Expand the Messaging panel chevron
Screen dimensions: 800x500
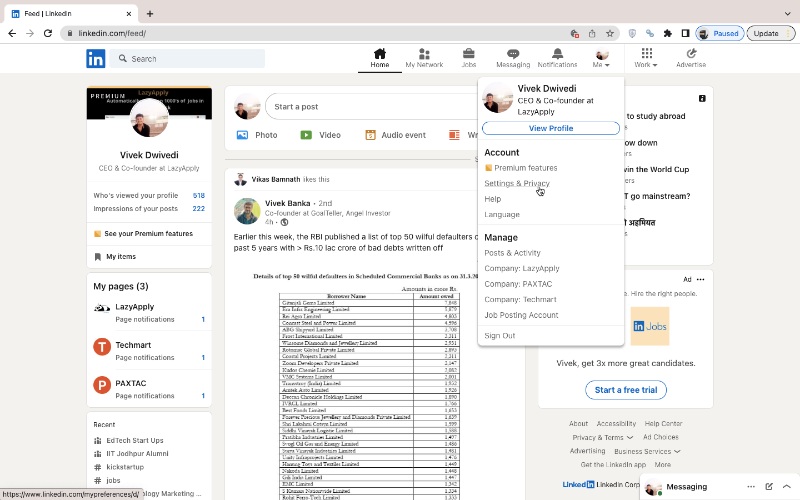coord(786,487)
